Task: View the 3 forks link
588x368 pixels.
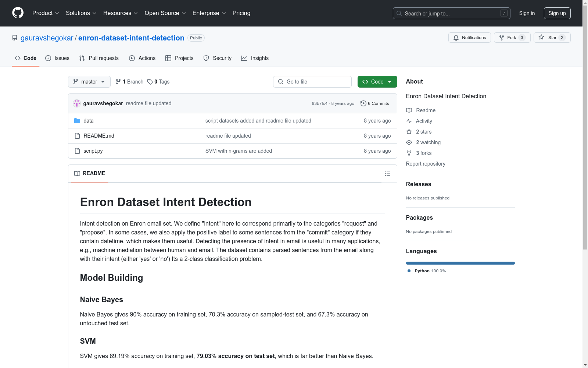Action: [419, 153]
